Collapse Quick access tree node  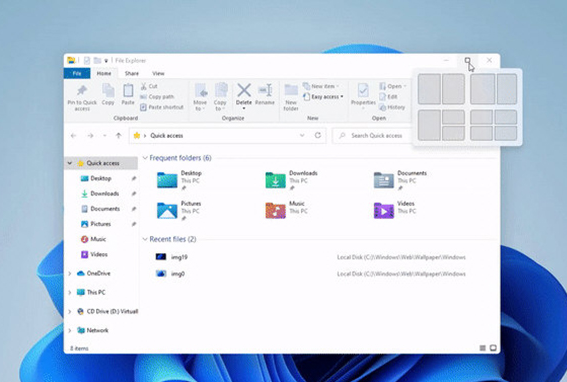point(69,163)
